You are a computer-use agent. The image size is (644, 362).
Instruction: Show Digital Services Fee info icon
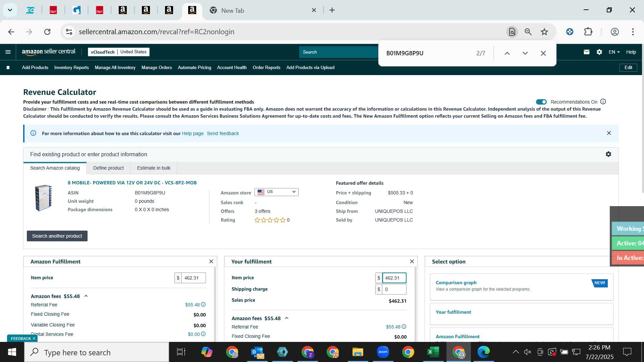click(x=203, y=334)
